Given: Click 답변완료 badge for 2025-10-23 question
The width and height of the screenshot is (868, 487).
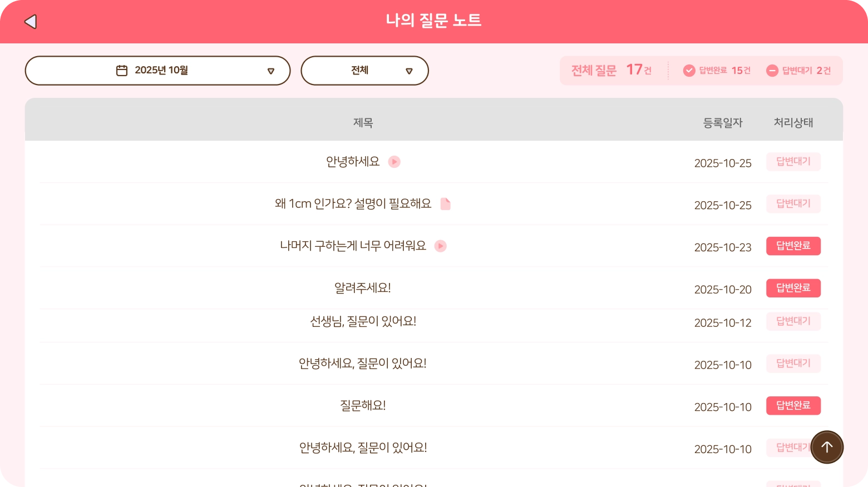Looking at the screenshot, I should coord(793,246).
